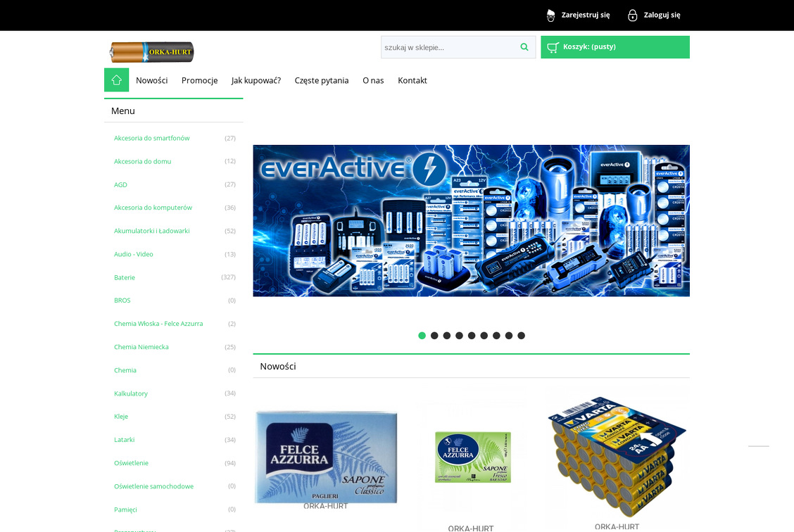The image size is (794, 532).
Task: Select the second slider dot
Action: [434, 336]
